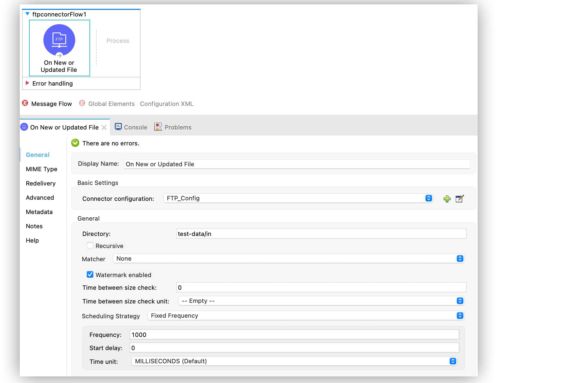Collapse the ftpconnectorFlow1 flow
Viewport: 588px width, 383px height.
pos(27,14)
